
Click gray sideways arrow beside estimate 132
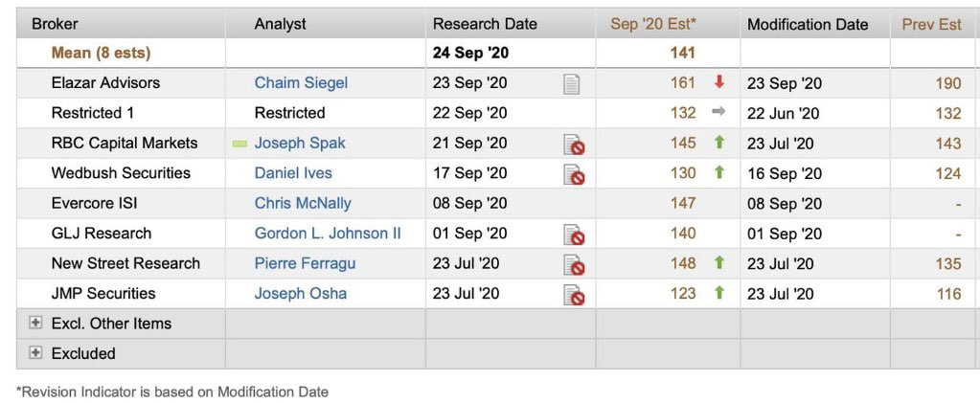coord(718,112)
